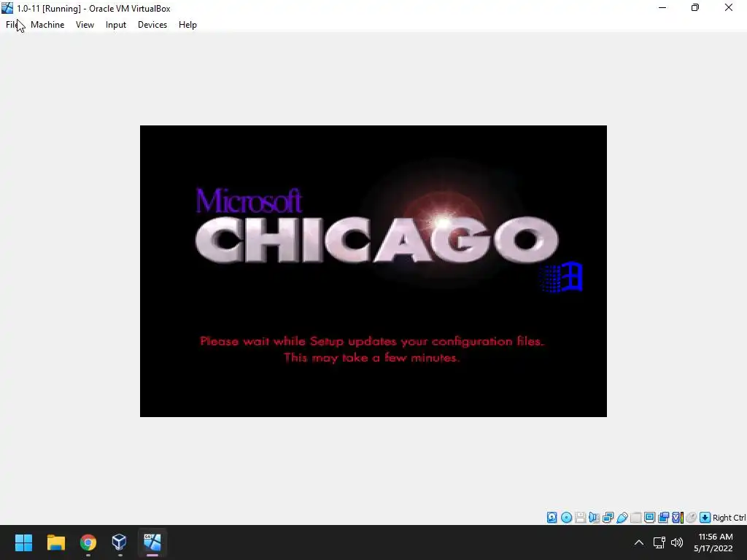Open the Devices menu
This screenshot has height=560, width=747.
152,25
